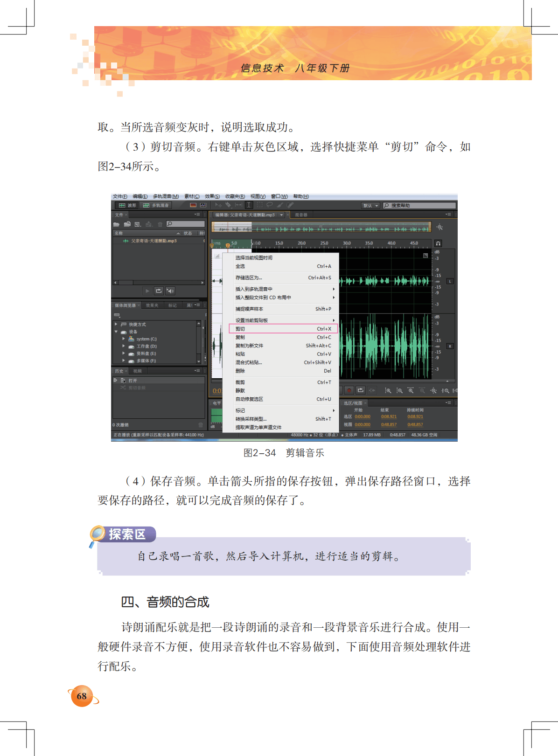
Task: Open the Files panel options menu
Action: click(197, 215)
